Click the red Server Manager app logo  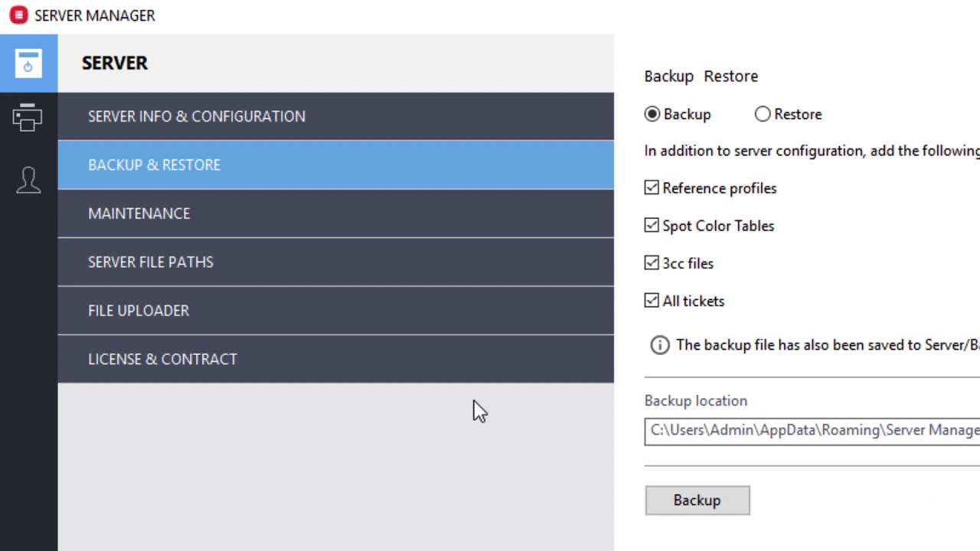pyautogui.click(x=18, y=15)
